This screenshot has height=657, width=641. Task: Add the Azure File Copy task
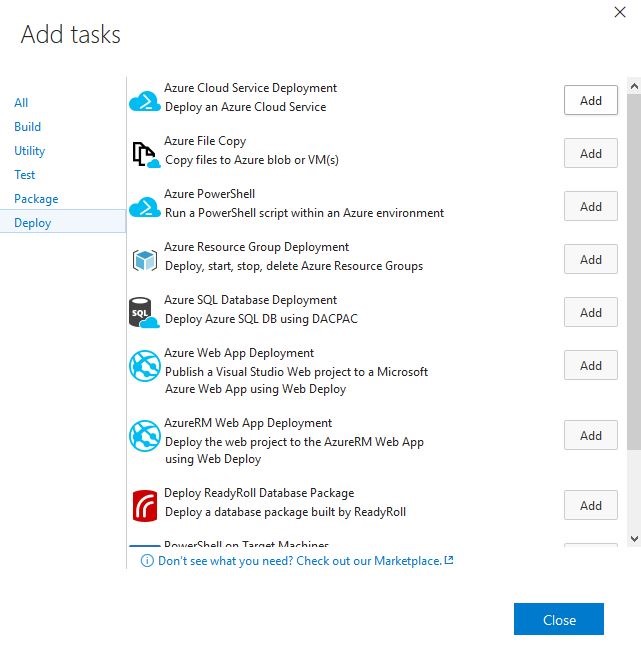click(591, 154)
